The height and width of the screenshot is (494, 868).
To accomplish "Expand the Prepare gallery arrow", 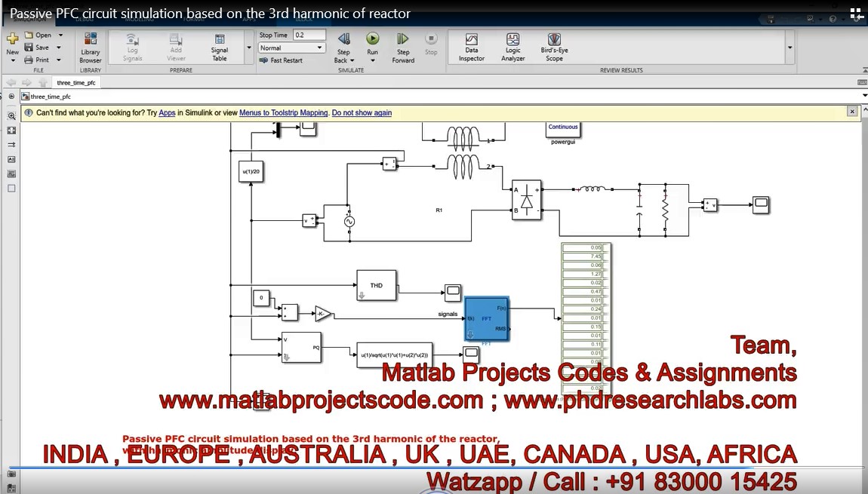I will coord(249,48).
